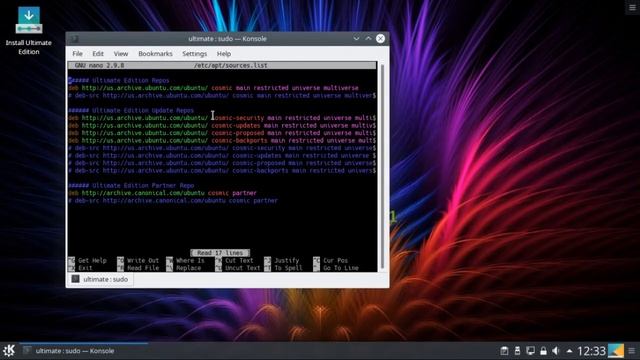The height and width of the screenshot is (360, 640).
Task: Click the 'To Spell' nano shortcut label
Action: [288, 268]
